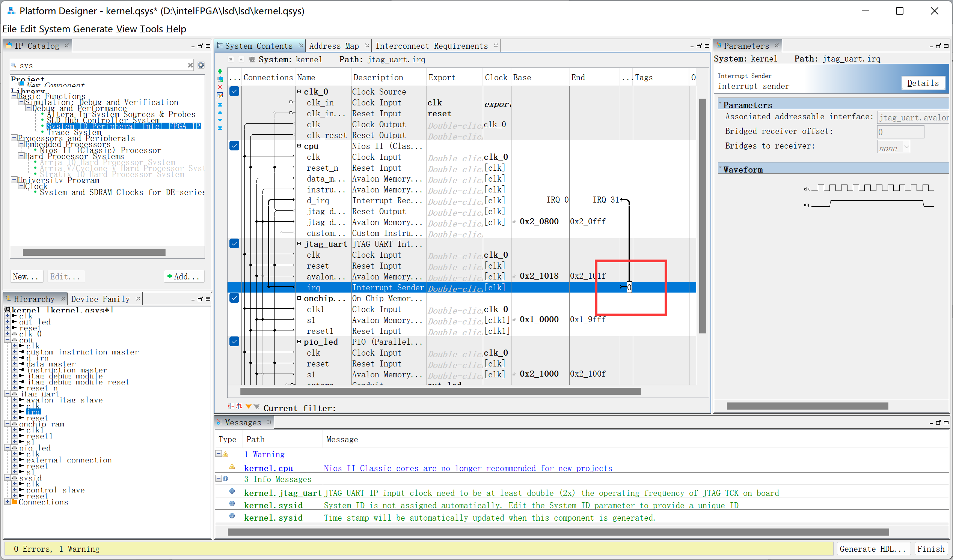Click the gray clear-filter funnel icon
Image resolution: width=953 pixels, height=560 pixels.
[x=257, y=407]
